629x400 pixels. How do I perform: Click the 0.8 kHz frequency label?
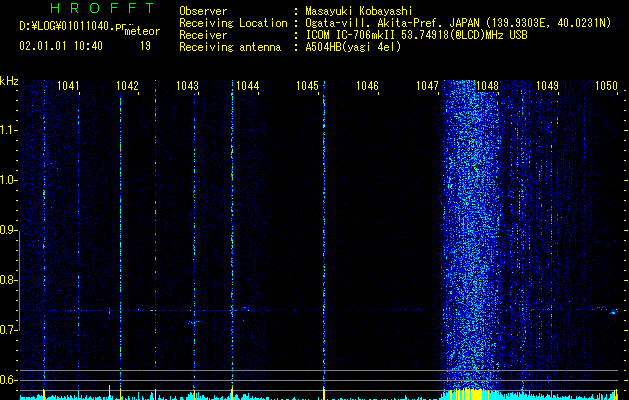pyautogui.click(x=8, y=280)
